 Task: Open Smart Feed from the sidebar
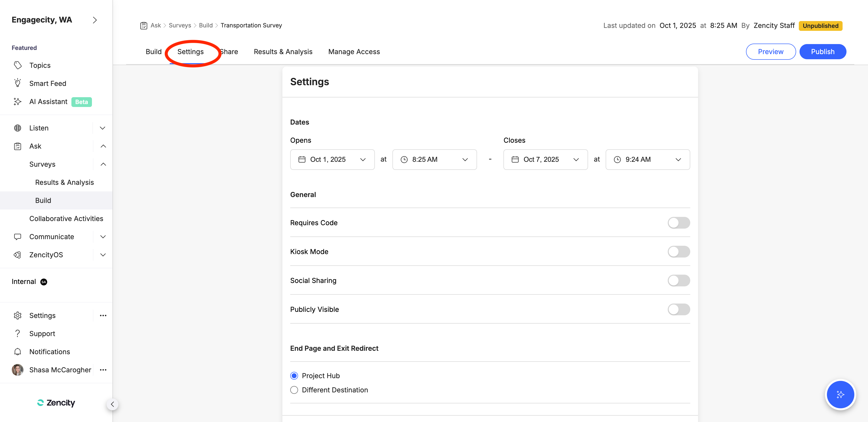[47, 83]
